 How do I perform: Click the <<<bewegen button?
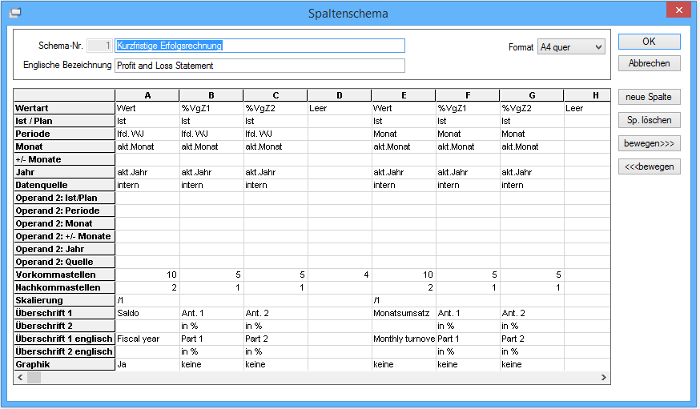point(649,167)
